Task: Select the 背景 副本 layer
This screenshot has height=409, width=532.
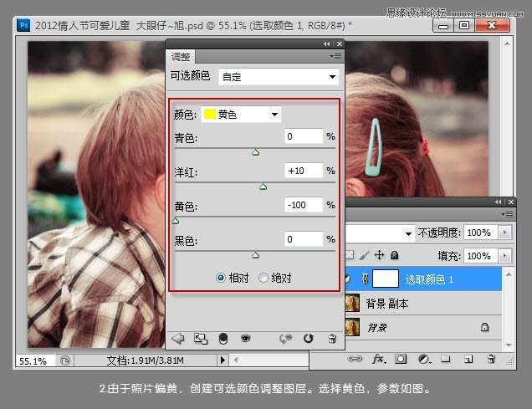Action: pyautogui.click(x=387, y=304)
